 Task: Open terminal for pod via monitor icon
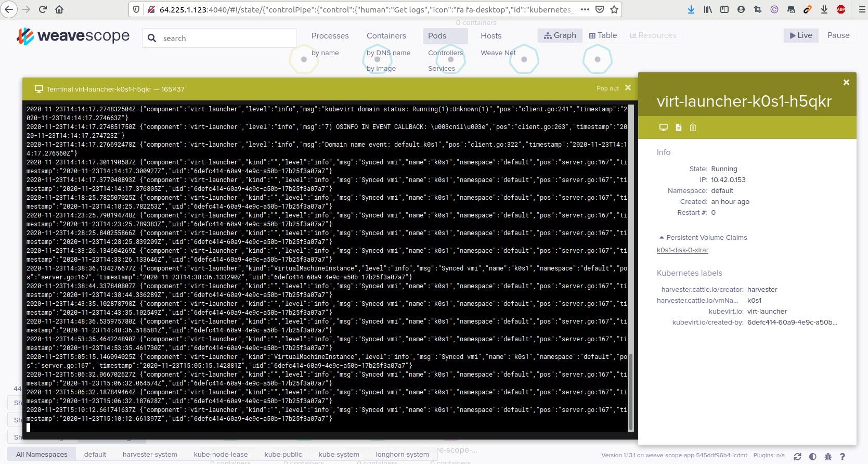(x=663, y=127)
